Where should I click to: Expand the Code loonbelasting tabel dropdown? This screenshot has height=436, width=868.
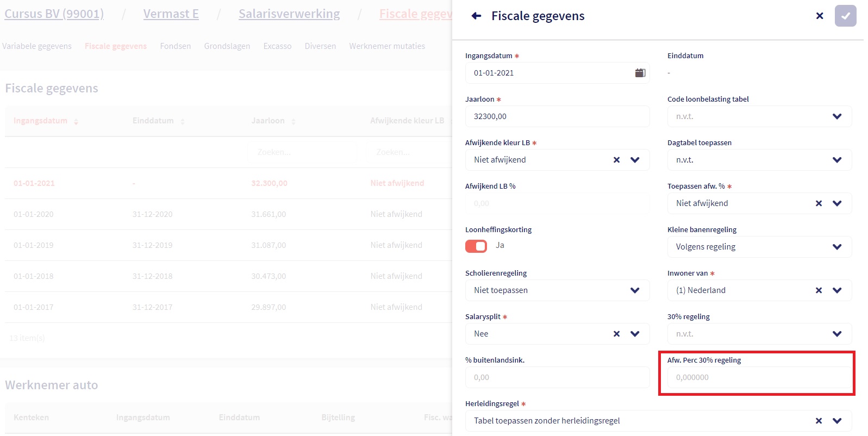tap(836, 116)
